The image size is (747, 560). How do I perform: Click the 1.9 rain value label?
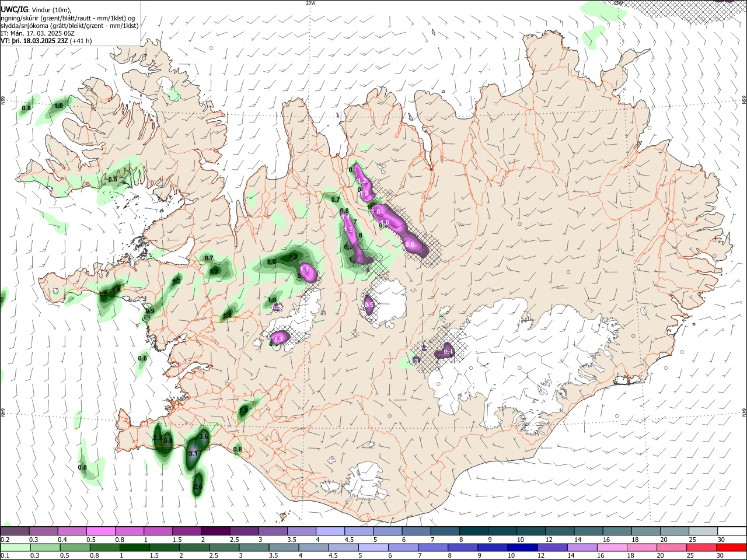pyautogui.click(x=243, y=411)
